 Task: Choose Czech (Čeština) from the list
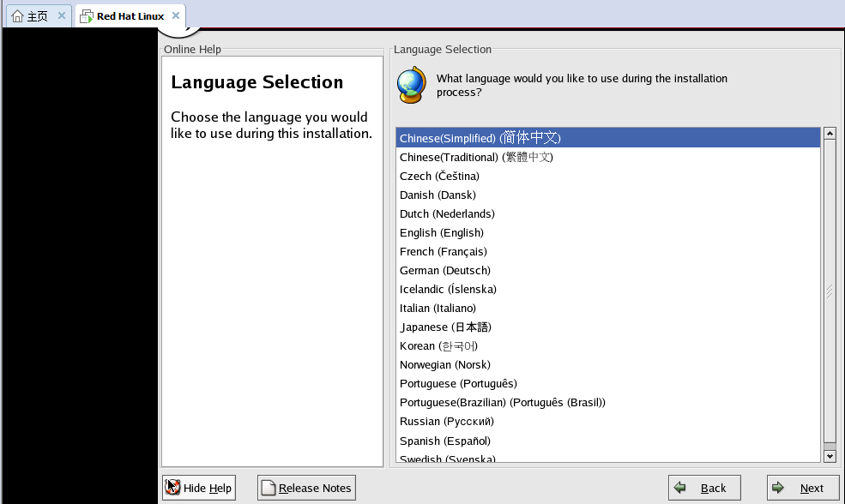608,176
